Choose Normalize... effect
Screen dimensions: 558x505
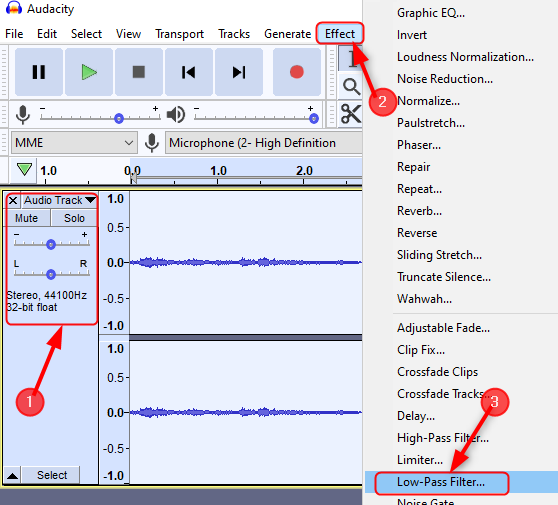[x=428, y=101]
